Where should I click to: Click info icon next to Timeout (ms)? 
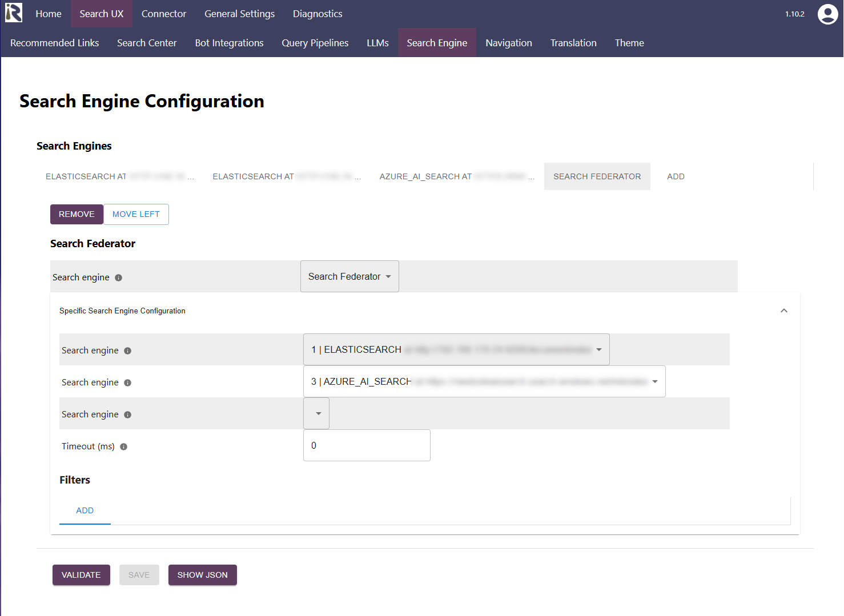124,447
